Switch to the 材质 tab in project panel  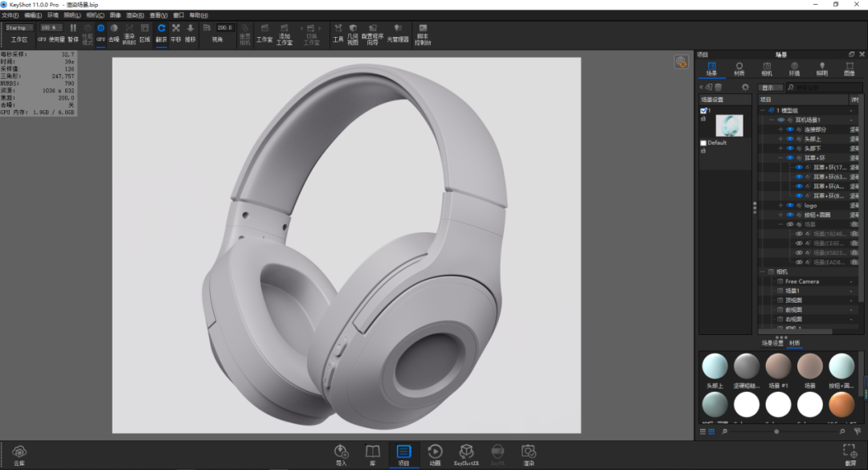tap(739, 69)
